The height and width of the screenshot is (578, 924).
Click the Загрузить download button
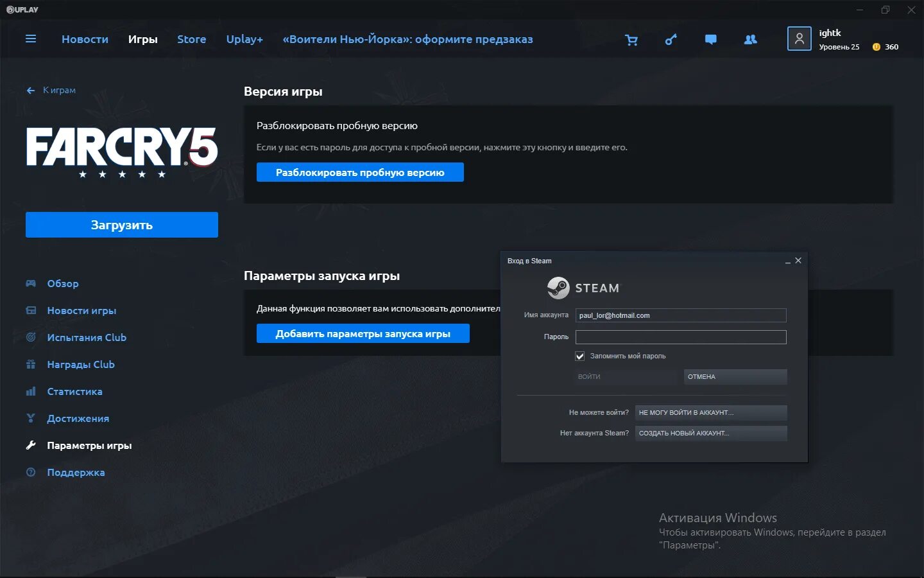pyautogui.click(x=122, y=225)
